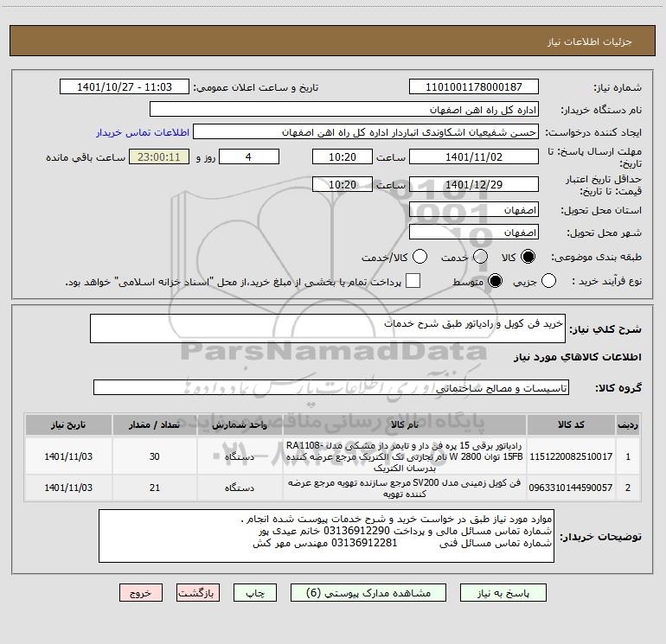Click the خروج exit button
Viewport: 666px width, 644px height.
(x=141, y=593)
